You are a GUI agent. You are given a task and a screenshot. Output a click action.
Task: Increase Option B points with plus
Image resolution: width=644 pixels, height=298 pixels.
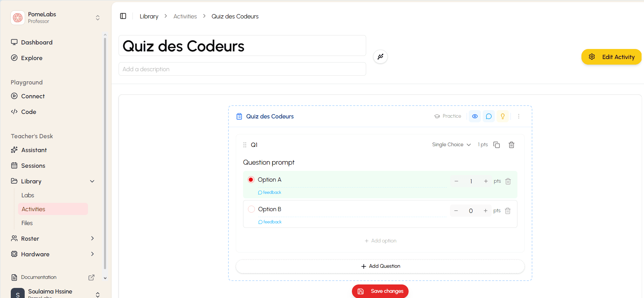tap(485, 211)
